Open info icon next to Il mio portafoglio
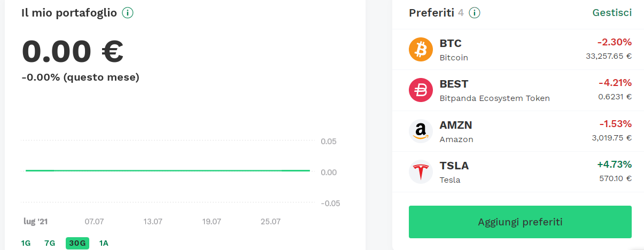Viewport: 644px width, 250px height. [x=127, y=13]
